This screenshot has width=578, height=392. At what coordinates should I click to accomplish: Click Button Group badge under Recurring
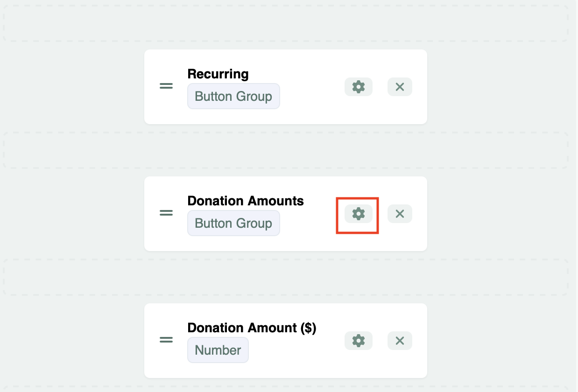(233, 97)
